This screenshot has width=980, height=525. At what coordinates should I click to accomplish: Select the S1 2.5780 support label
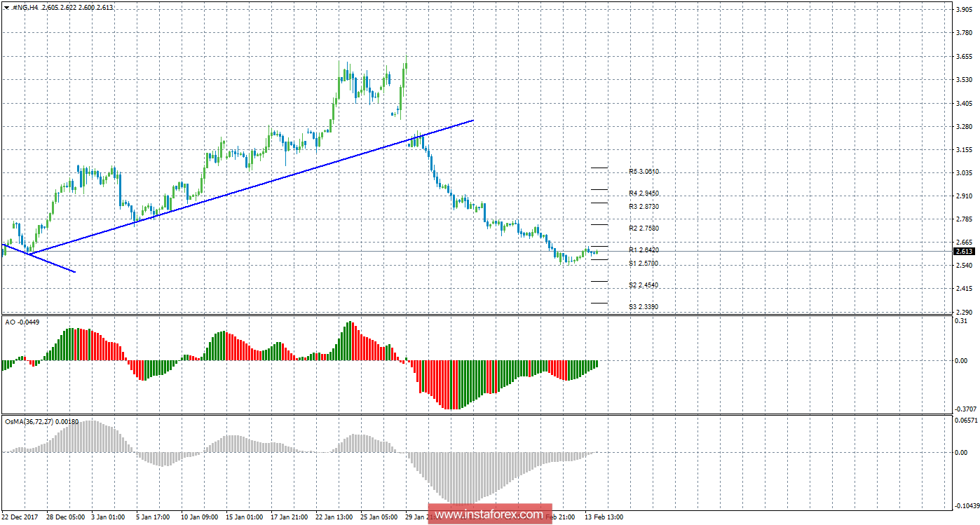[644, 263]
